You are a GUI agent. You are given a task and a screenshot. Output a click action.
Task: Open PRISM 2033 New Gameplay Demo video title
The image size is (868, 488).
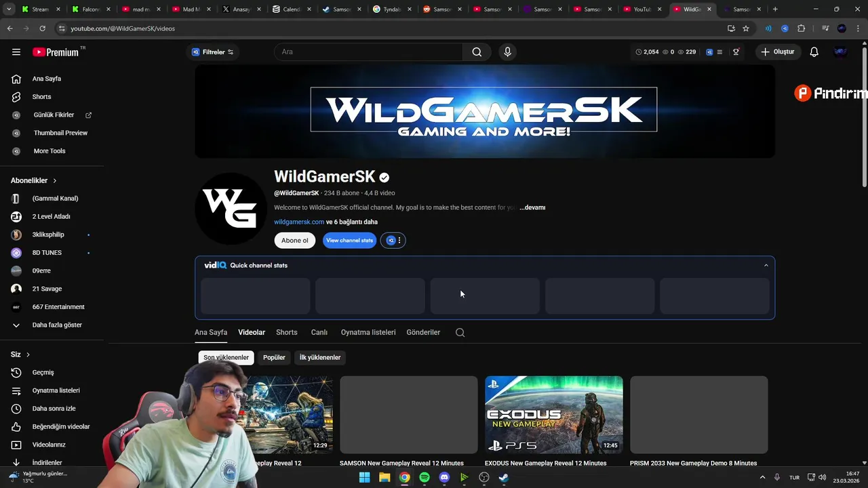693,463
